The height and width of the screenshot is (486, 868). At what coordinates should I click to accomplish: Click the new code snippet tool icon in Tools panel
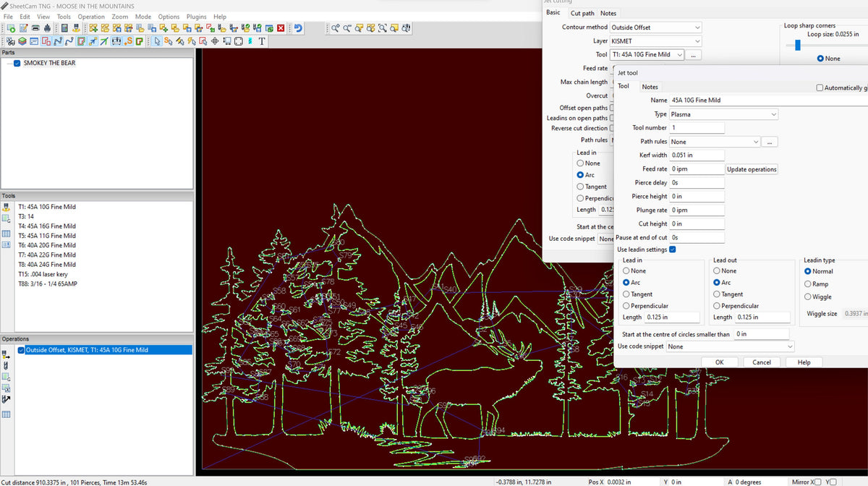(6, 219)
